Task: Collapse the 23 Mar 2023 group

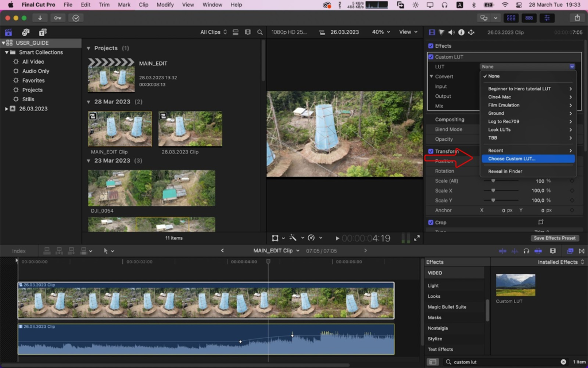Action: pyautogui.click(x=88, y=161)
